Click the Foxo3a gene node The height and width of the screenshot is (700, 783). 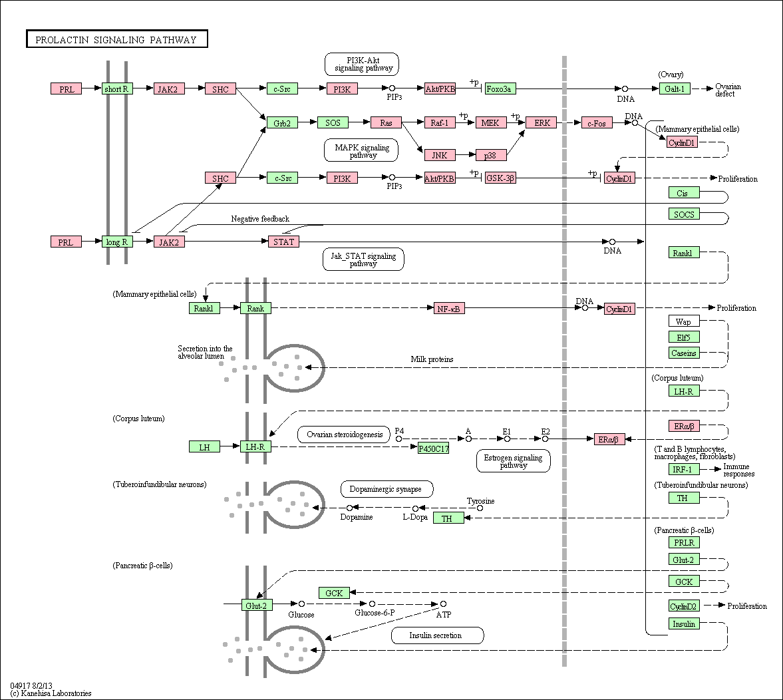click(500, 89)
